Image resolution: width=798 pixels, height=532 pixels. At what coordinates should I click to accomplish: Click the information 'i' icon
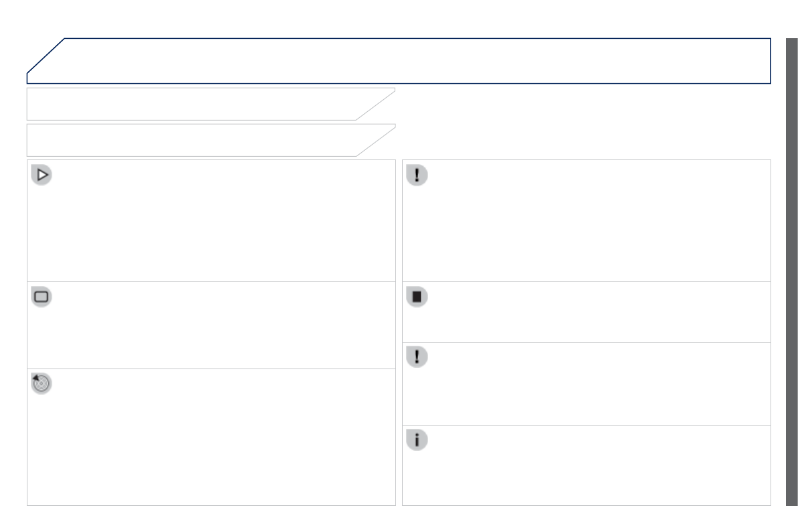pos(417,440)
